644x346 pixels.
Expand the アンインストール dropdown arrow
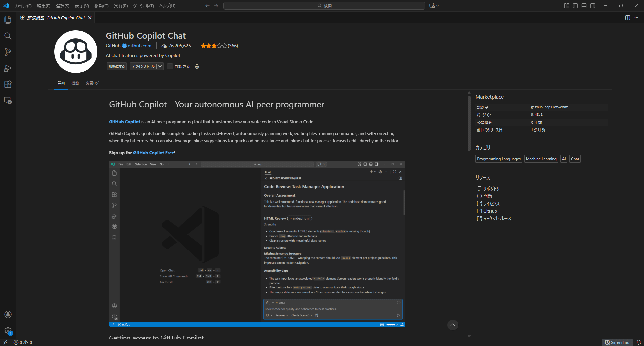[160, 66]
